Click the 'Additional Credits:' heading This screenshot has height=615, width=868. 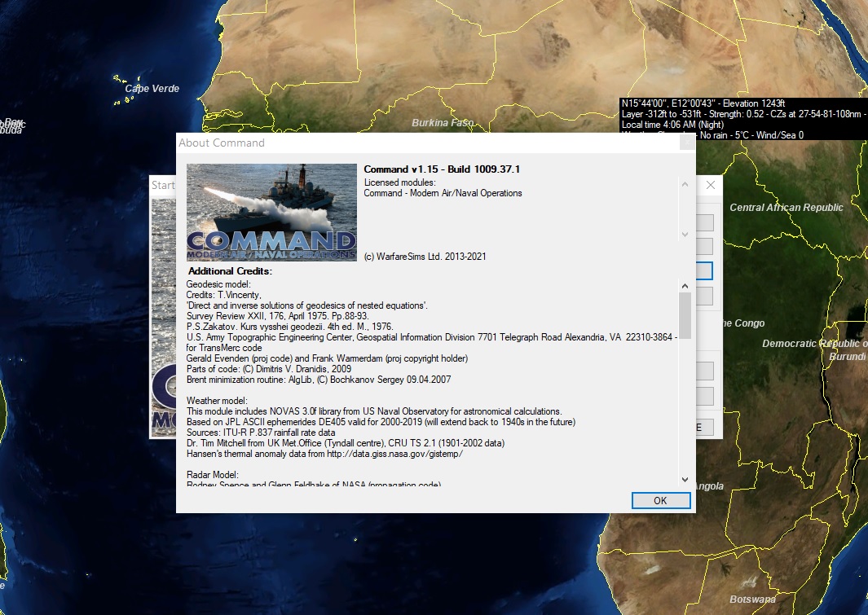[x=231, y=271]
